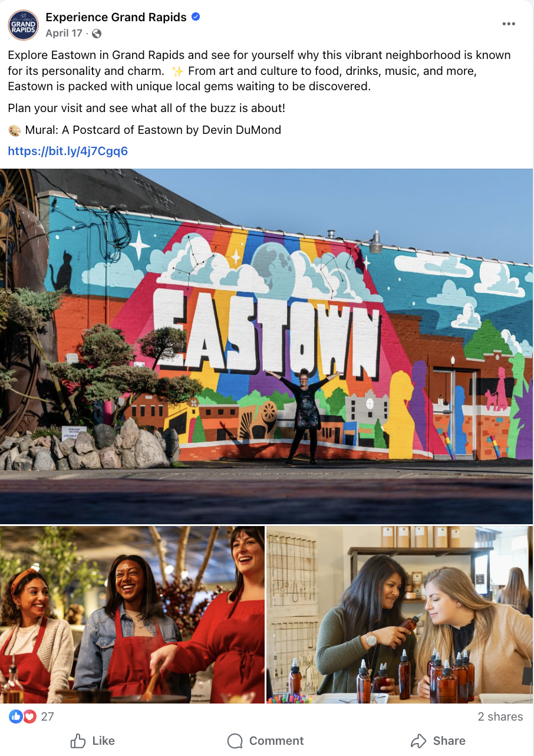Screen dimensions: 534x756
Task: View the Eastown mural photo
Action: coord(266,346)
